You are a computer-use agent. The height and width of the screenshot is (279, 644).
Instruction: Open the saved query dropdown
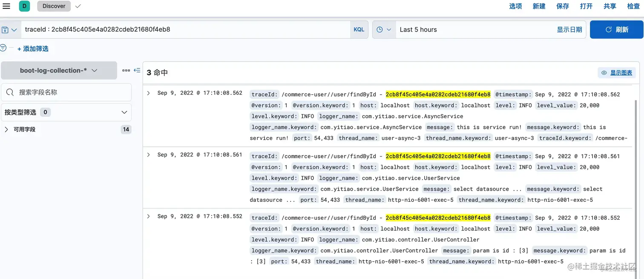(10, 30)
